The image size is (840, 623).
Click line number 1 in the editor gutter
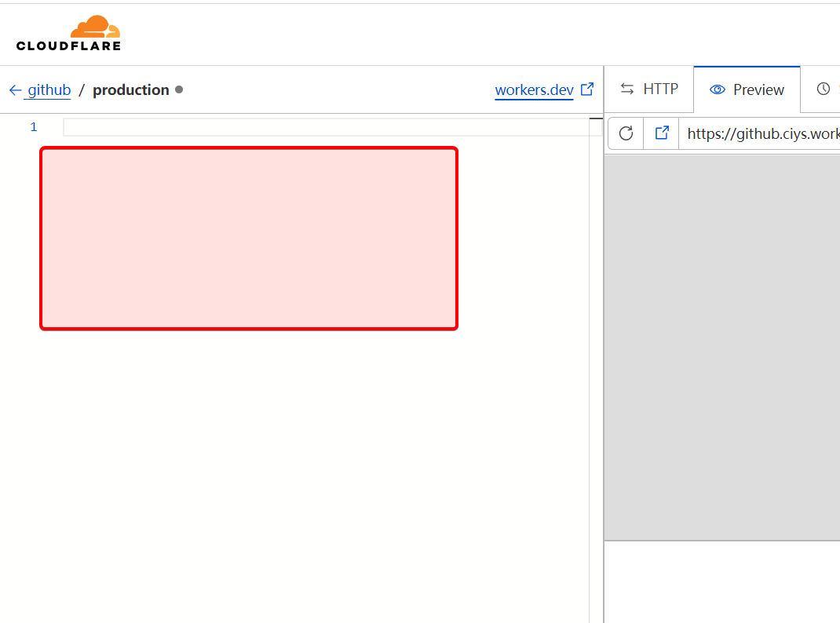(x=34, y=127)
